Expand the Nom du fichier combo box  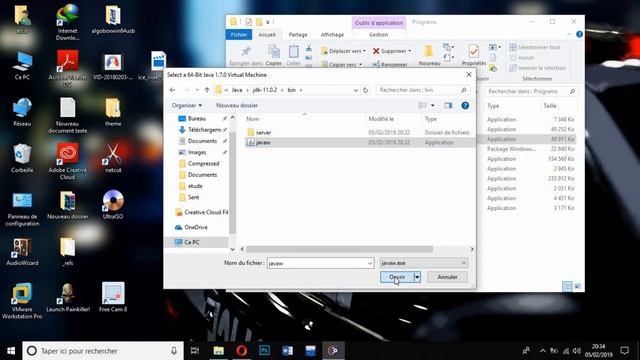[x=370, y=263]
